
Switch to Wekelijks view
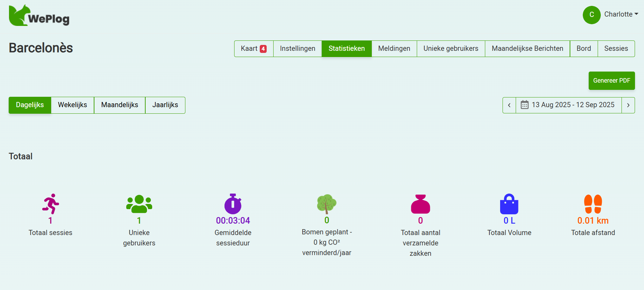[x=72, y=105]
